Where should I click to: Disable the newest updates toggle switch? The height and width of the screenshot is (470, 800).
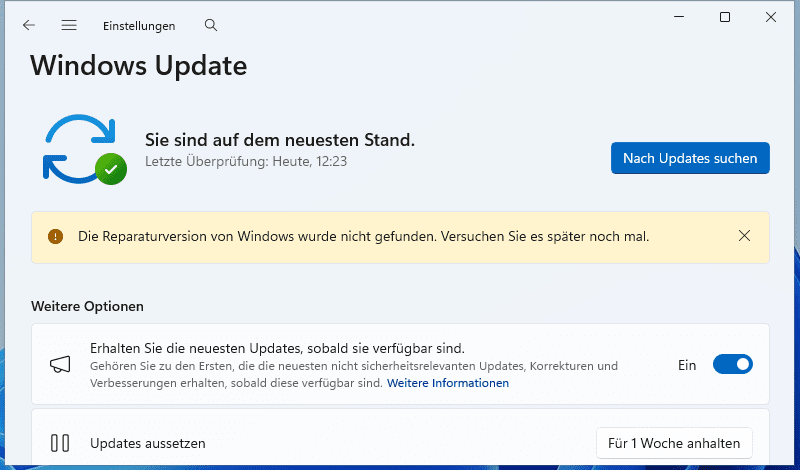732,365
